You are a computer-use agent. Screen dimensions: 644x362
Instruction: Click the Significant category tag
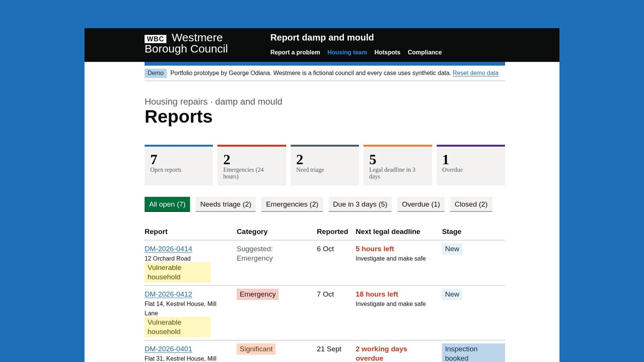[x=256, y=349]
